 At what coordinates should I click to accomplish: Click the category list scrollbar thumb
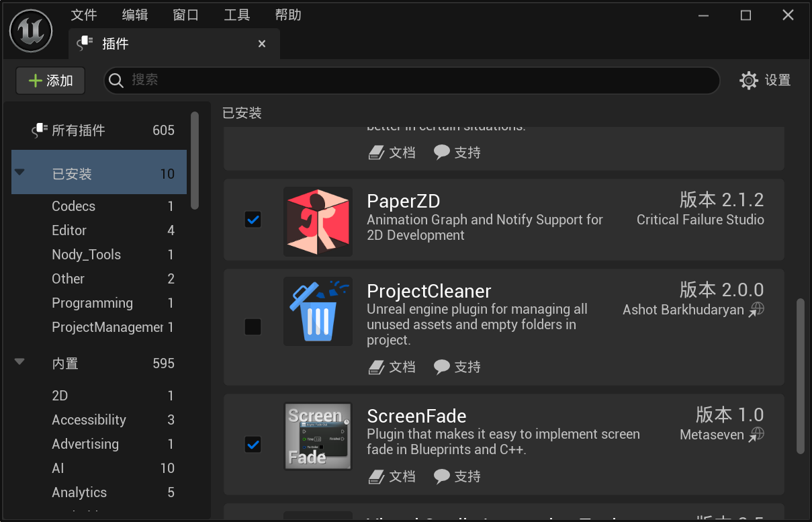[195, 160]
